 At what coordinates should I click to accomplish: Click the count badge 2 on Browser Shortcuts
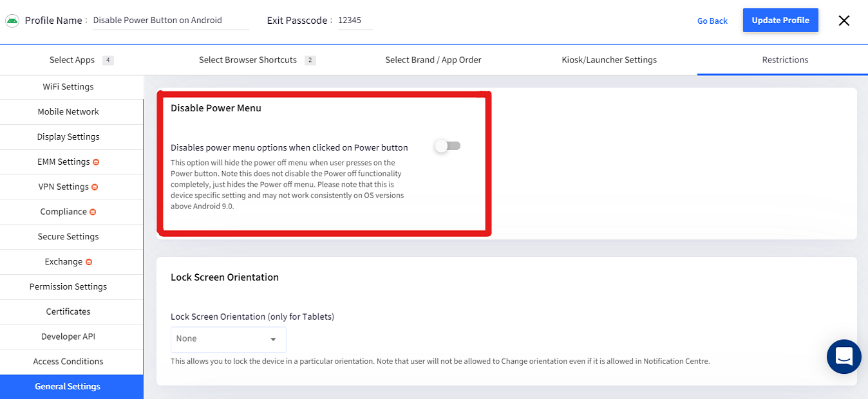(310, 60)
